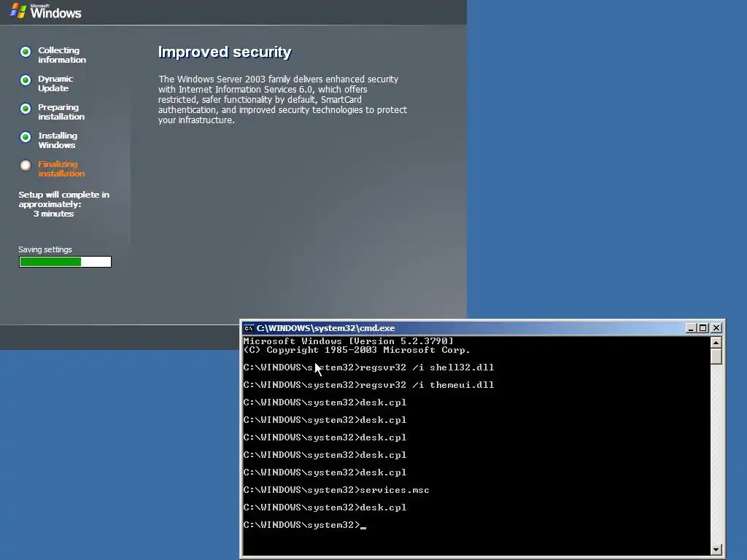Click the orange 'Finalizing installation' label

(x=61, y=168)
